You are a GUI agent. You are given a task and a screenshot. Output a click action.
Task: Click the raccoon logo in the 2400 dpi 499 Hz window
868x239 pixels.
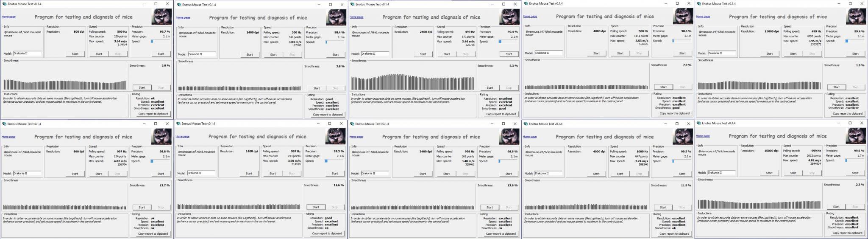click(x=509, y=17)
